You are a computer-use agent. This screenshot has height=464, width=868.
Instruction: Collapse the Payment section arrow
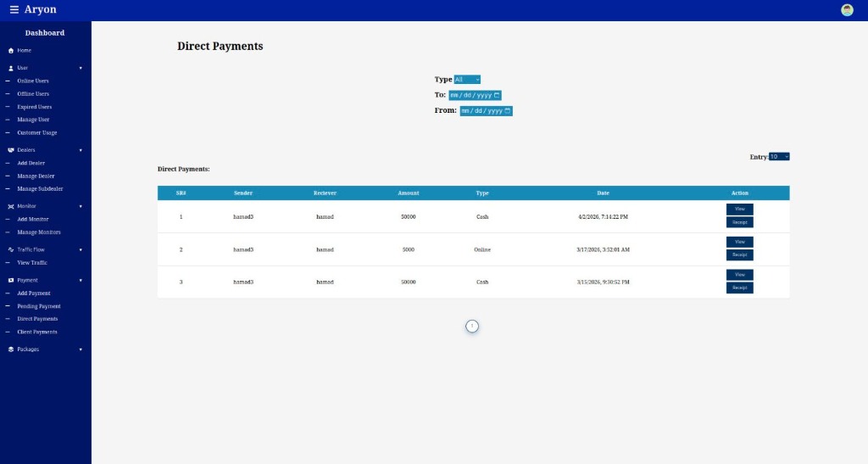pyautogui.click(x=81, y=280)
